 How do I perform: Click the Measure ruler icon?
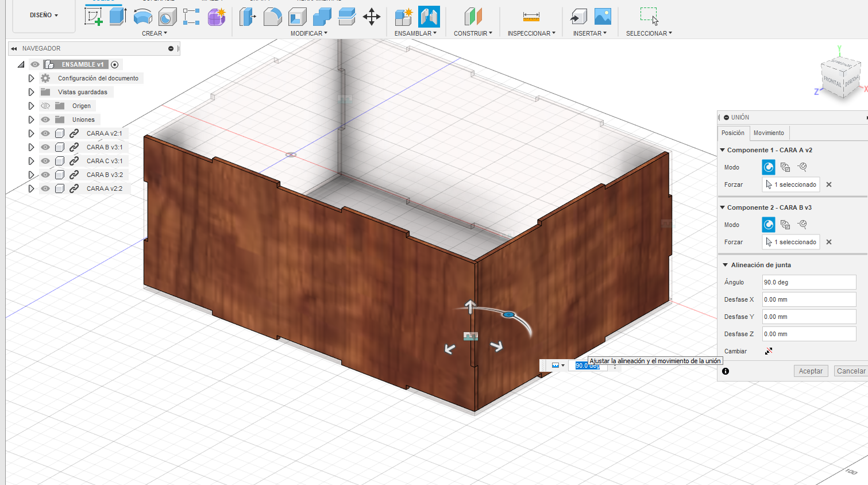[531, 17]
